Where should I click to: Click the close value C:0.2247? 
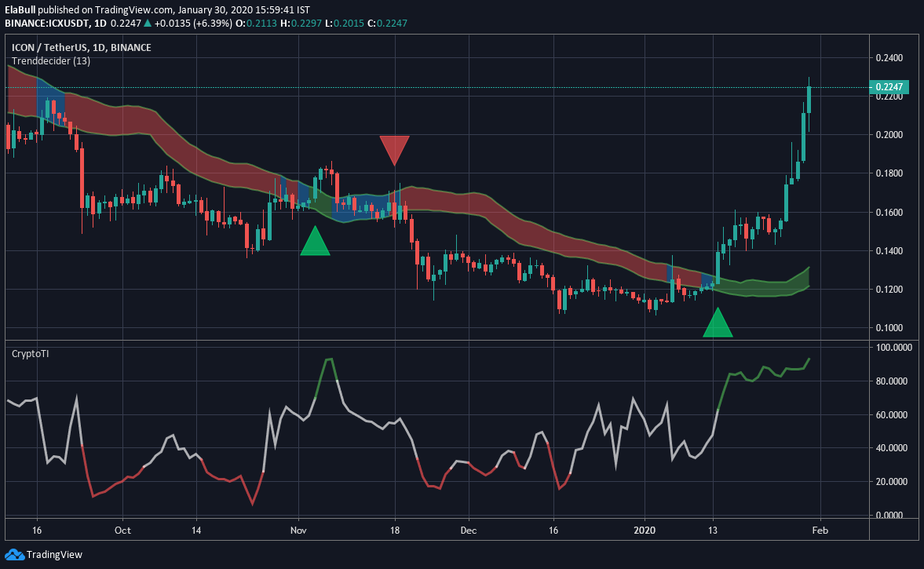(387, 24)
